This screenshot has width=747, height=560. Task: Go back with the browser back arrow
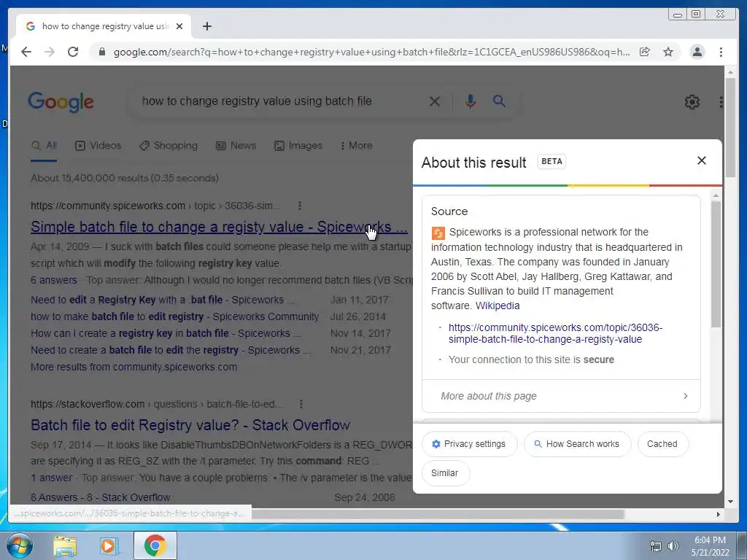pyautogui.click(x=26, y=52)
